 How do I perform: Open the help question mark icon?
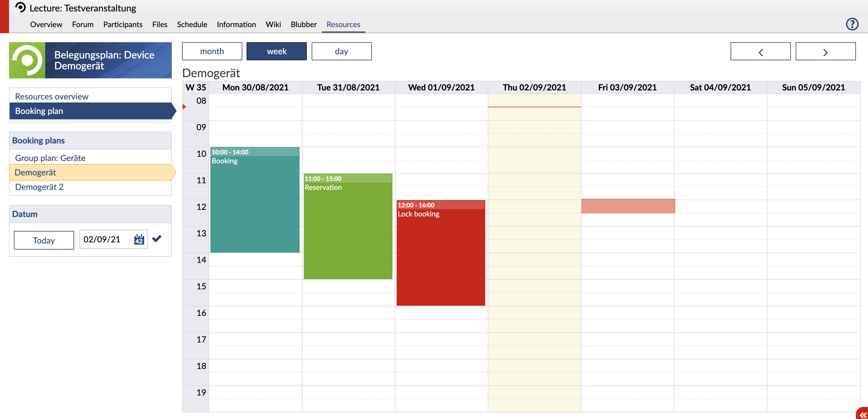(x=851, y=24)
